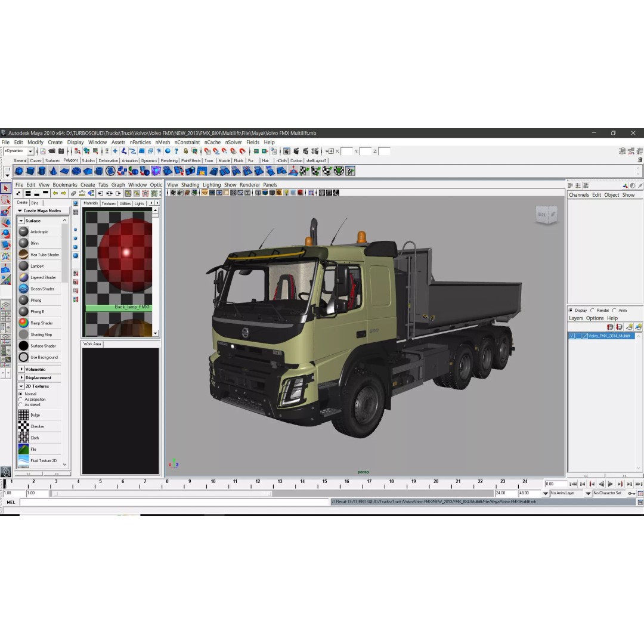Screen dimensions: 644x644
Task: Click Hypershade clear graph eraser icon
Action: 73,193
